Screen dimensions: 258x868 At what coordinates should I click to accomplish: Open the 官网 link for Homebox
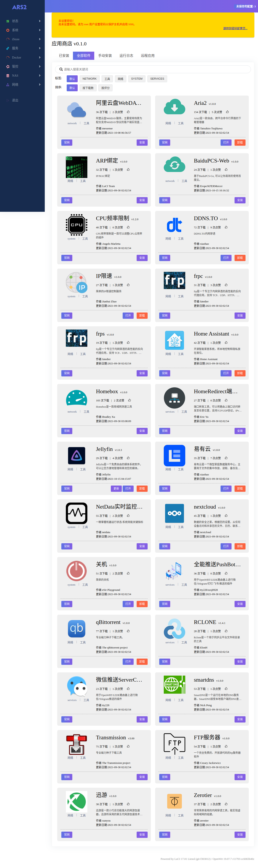[67, 431]
